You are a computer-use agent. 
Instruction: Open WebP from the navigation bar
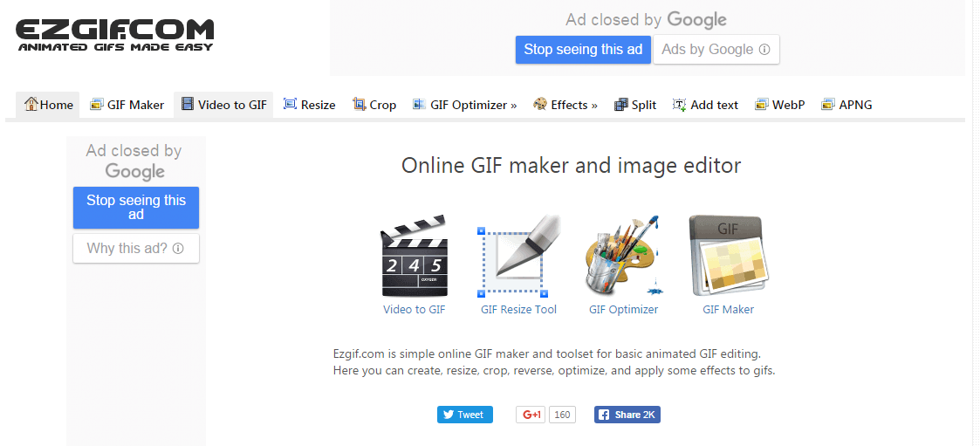pyautogui.click(x=780, y=105)
